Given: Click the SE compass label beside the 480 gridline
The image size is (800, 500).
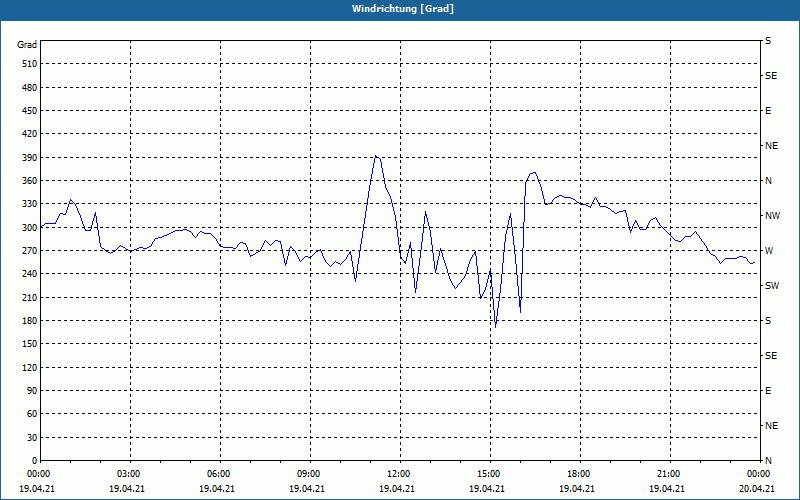Looking at the screenshot, I should click(x=771, y=76).
